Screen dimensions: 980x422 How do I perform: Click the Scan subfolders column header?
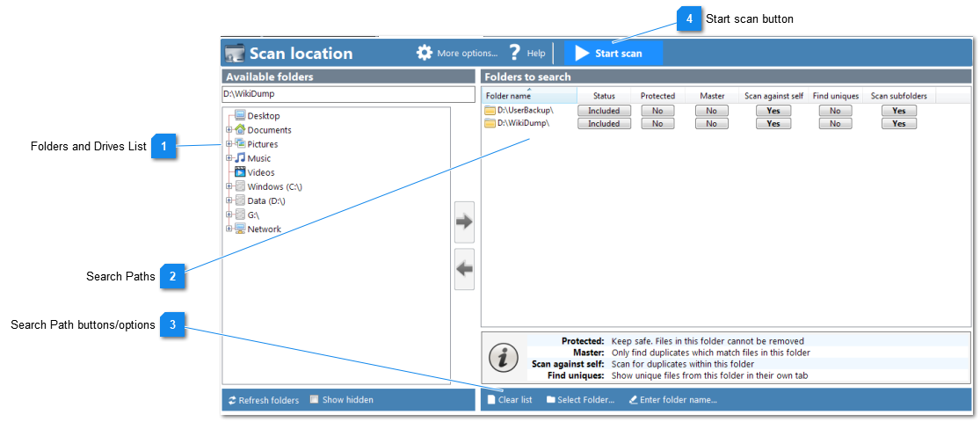(899, 96)
